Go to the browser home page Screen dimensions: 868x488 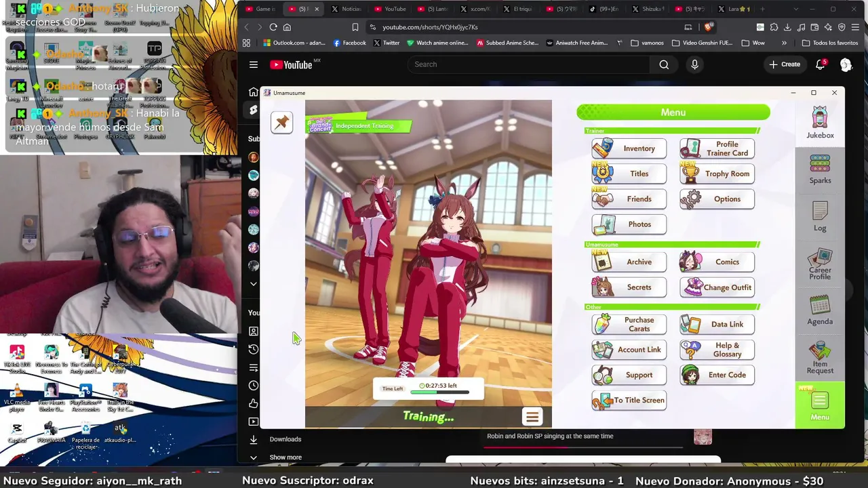[287, 27]
